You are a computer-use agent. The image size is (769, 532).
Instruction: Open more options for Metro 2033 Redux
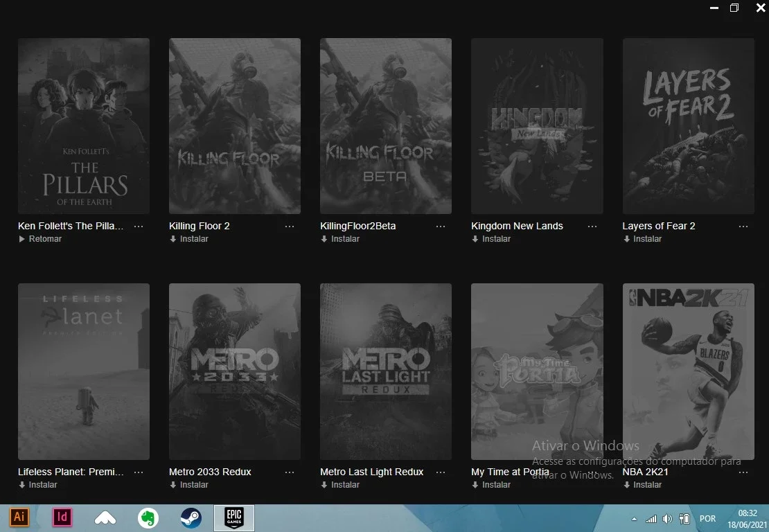pyautogui.click(x=290, y=472)
